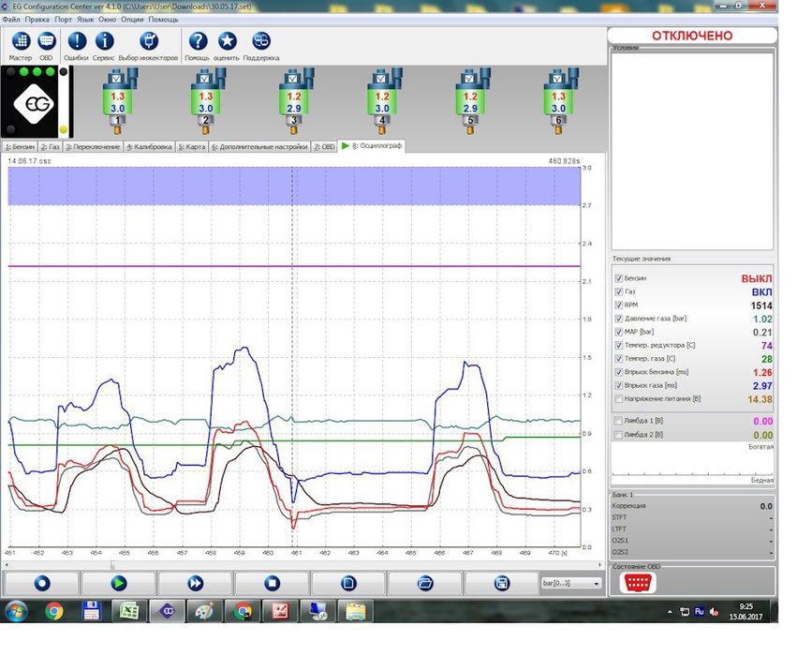Open the Язык language menu
812x656 pixels.
pos(85,19)
